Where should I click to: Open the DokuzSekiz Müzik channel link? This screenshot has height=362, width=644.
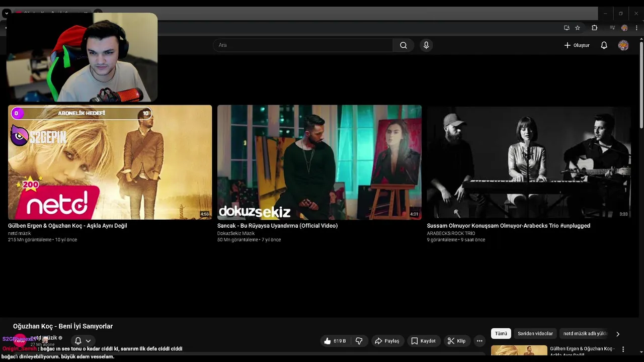pyautogui.click(x=236, y=233)
